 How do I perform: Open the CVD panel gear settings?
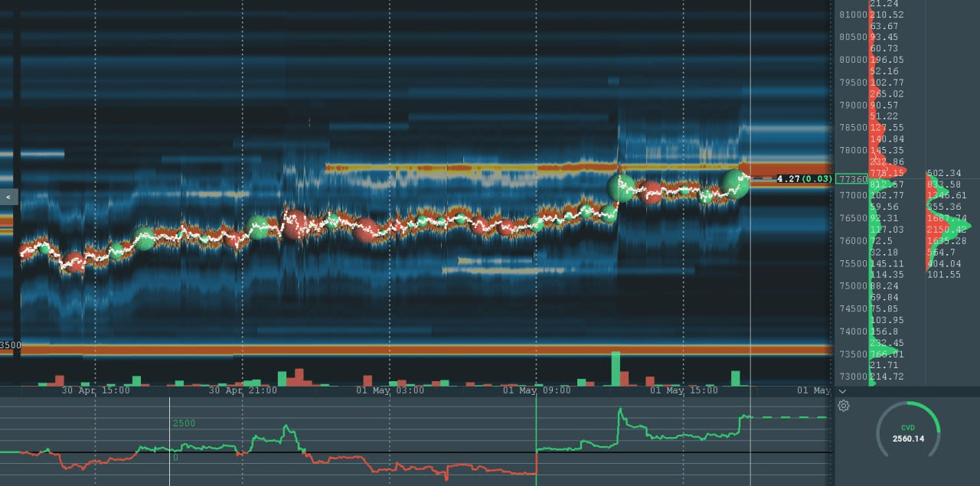pos(843,406)
